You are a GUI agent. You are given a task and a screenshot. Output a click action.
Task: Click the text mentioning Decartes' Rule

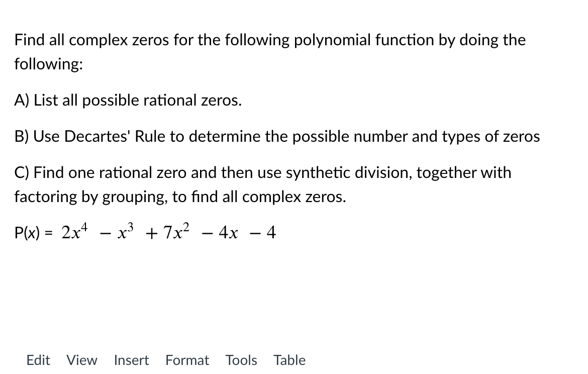pyautogui.click(x=276, y=136)
